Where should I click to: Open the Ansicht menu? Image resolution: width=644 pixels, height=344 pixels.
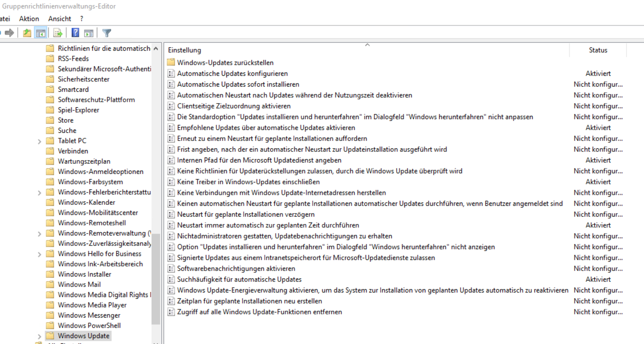(x=60, y=19)
